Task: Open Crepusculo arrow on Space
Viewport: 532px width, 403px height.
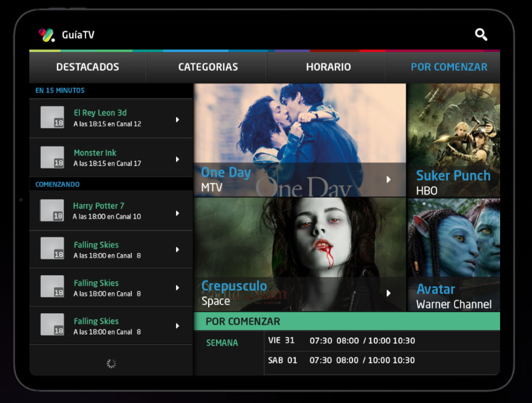Action: (x=388, y=293)
